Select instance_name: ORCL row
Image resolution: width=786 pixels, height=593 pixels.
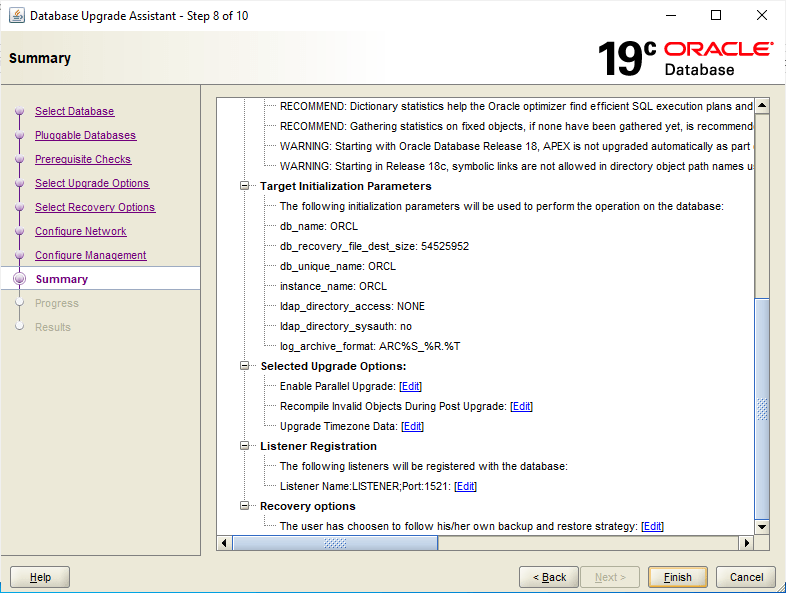click(x=333, y=286)
